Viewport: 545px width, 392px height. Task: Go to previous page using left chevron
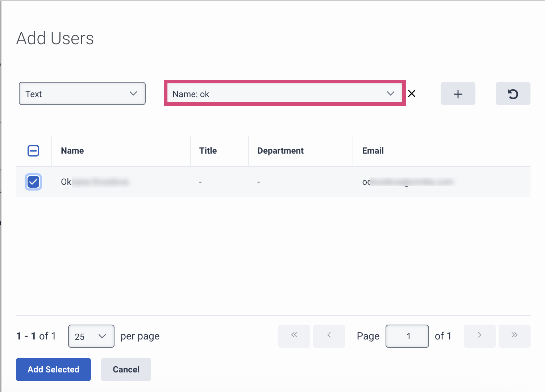tap(329, 336)
